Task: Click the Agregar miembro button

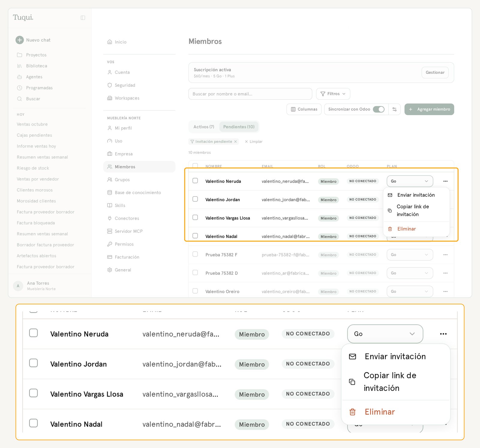Action: (429, 109)
